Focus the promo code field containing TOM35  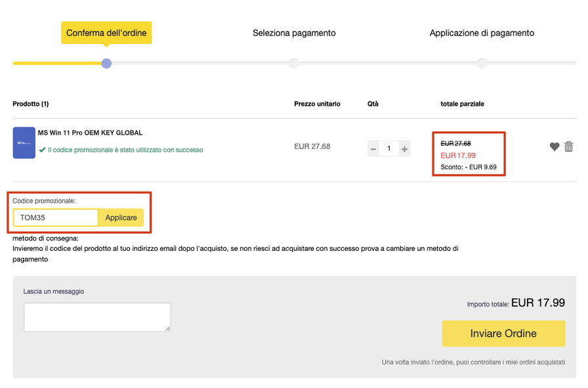pyautogui.click(x=56, y=217)
